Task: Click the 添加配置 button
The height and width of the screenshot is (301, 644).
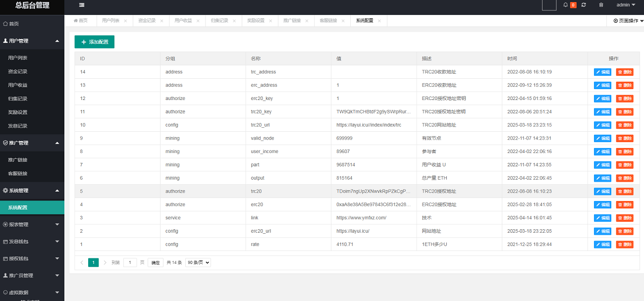Action: click(95, 42)
